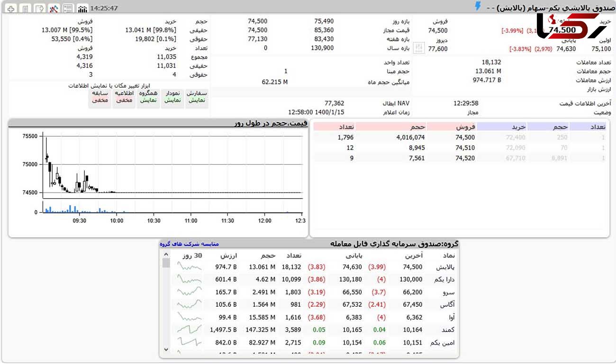This screenshot has width=616, height=364.
Task: Click میانگین حجم ماه value 62.215 M
Action: pos(275,82)
